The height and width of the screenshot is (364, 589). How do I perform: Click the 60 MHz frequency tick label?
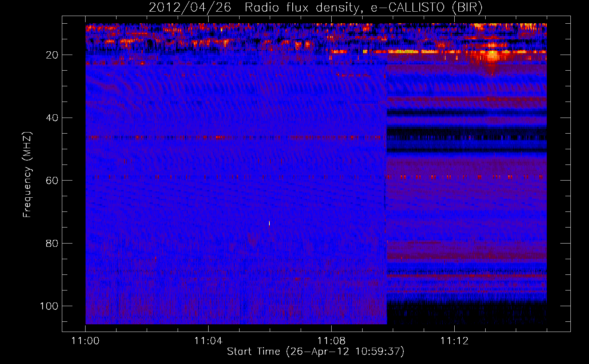pyautogui.click(x=52, y=181)
